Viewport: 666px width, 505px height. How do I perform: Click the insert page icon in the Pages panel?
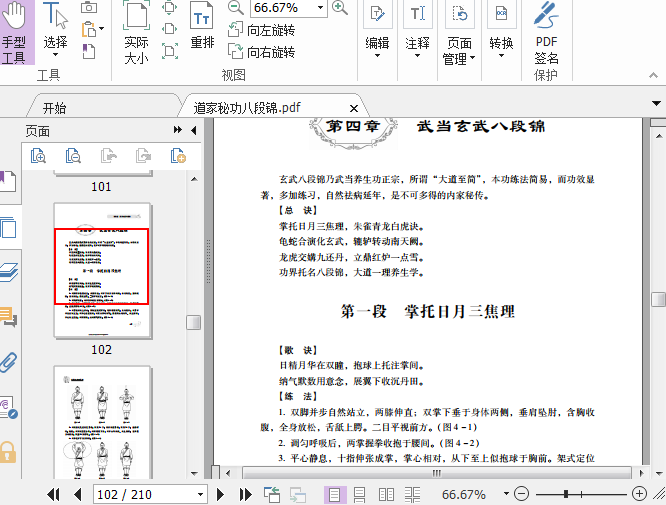click(x=178, y=156)
